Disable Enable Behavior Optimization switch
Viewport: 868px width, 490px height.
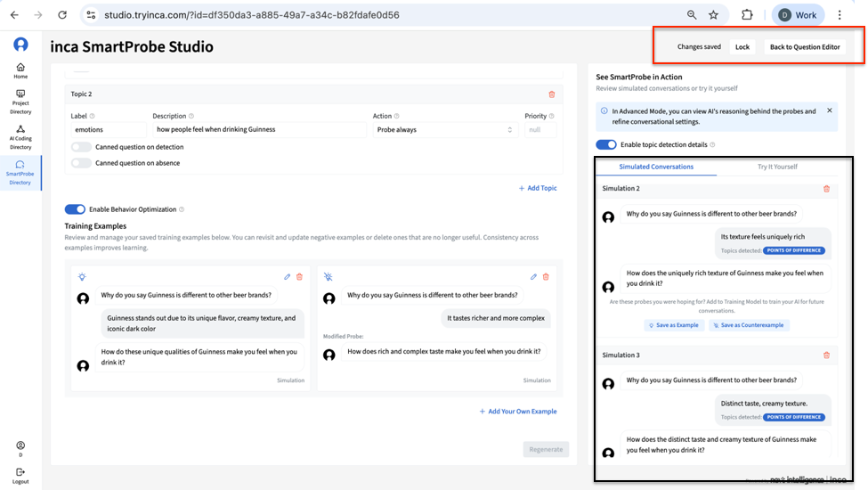75,209
